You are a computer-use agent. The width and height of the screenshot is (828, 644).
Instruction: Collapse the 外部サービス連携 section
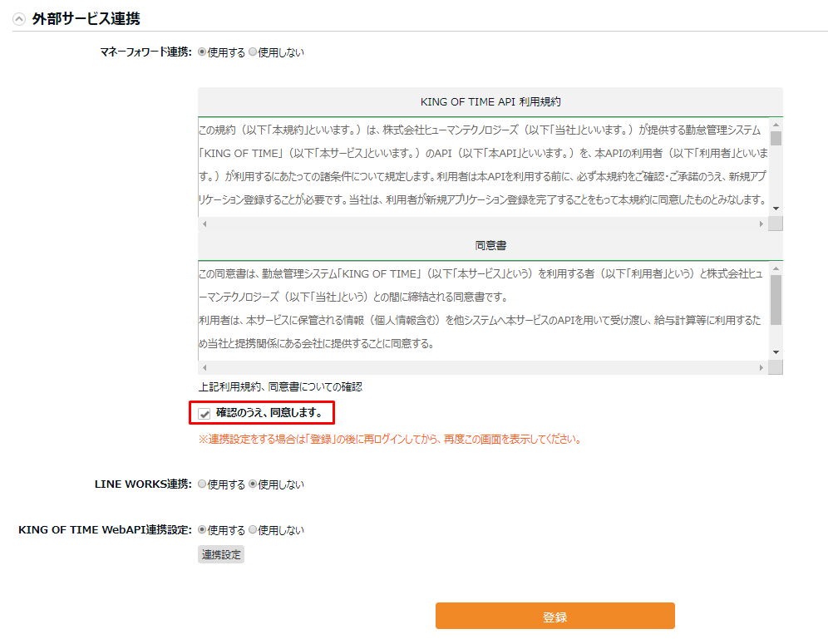pyautogui.click(x=19, y=20)
